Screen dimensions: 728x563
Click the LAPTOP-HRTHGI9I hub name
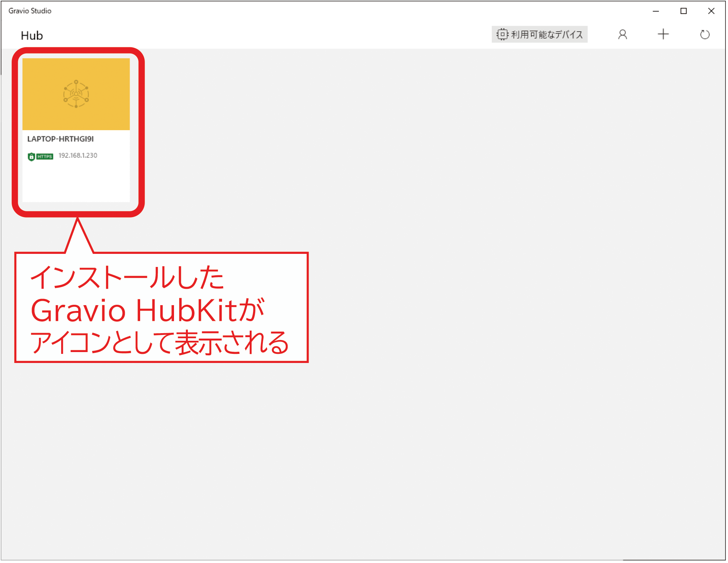coord(60,139)
